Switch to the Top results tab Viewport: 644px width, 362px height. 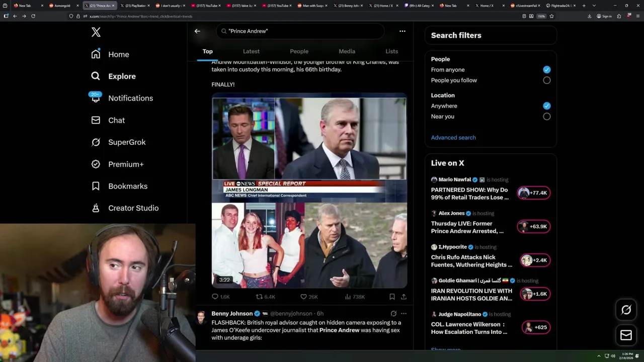point(207,51)
